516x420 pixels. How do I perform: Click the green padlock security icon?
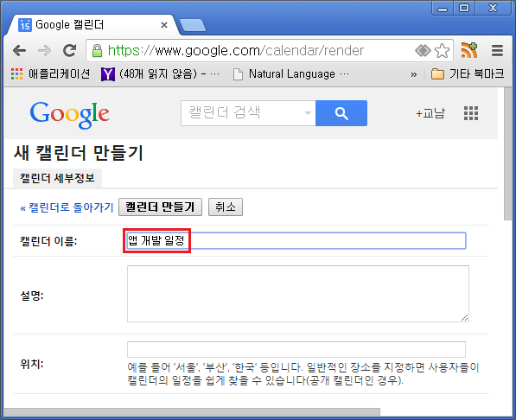coord(97,51)
